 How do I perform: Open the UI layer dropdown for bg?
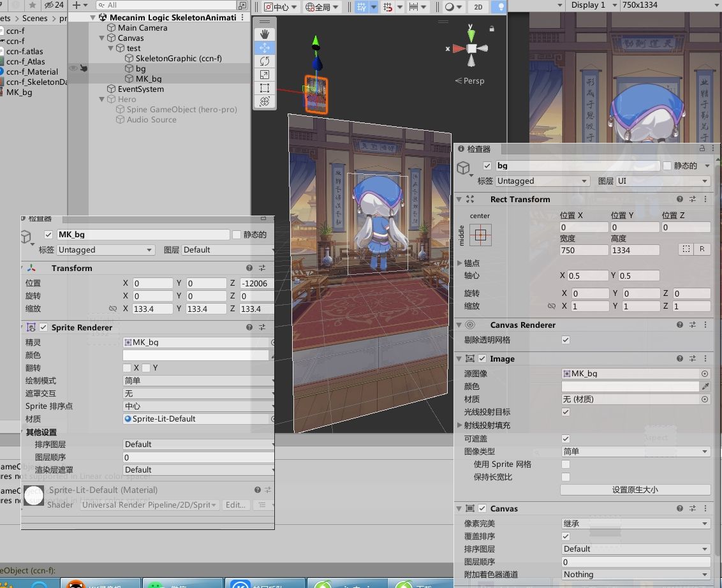663,181
